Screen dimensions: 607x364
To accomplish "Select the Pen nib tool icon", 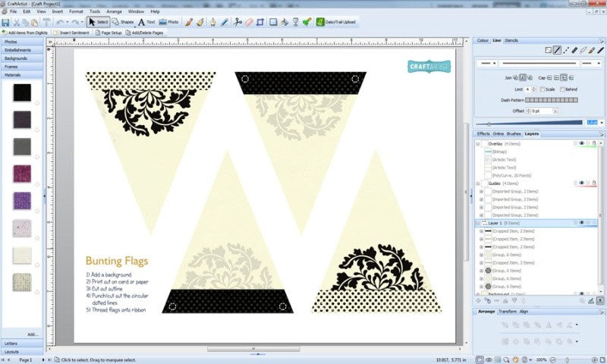I will click(212, 22).
